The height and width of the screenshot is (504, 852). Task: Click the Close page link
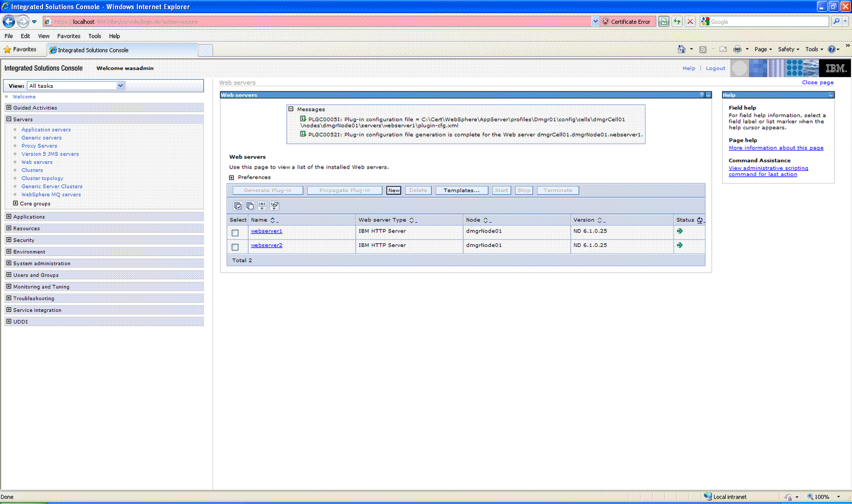818,82
